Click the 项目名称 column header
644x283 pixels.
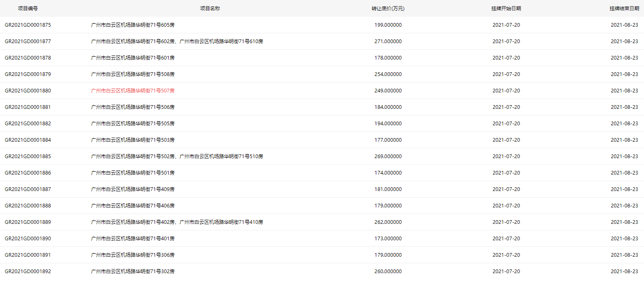(210, 9)
